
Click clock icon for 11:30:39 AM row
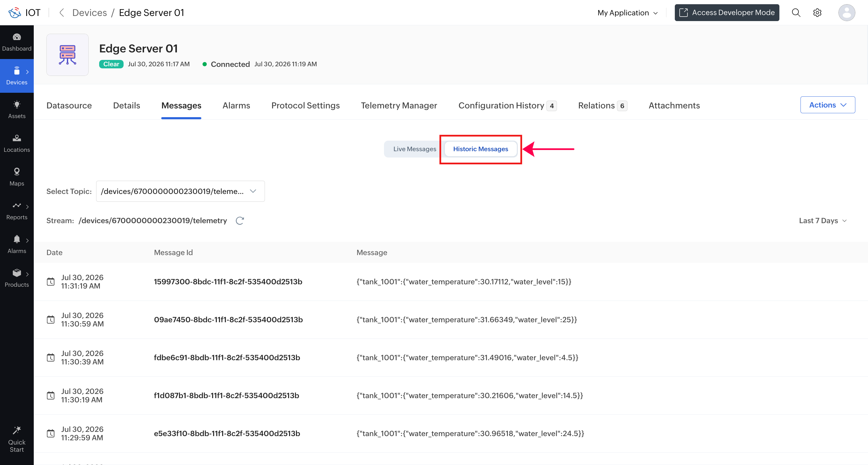(x=51, y=357)
